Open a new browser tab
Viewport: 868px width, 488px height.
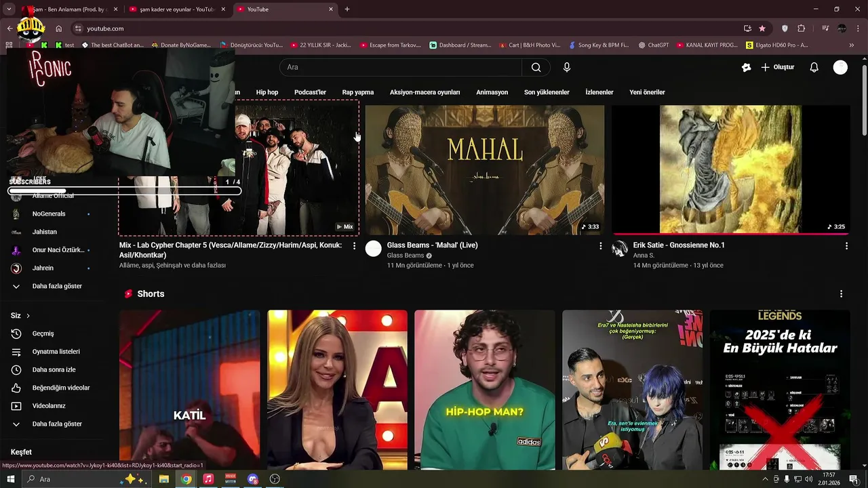347,9
